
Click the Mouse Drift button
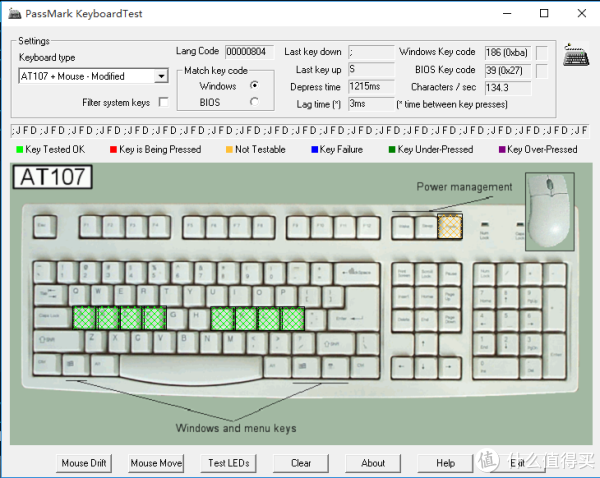pos(82,463)
